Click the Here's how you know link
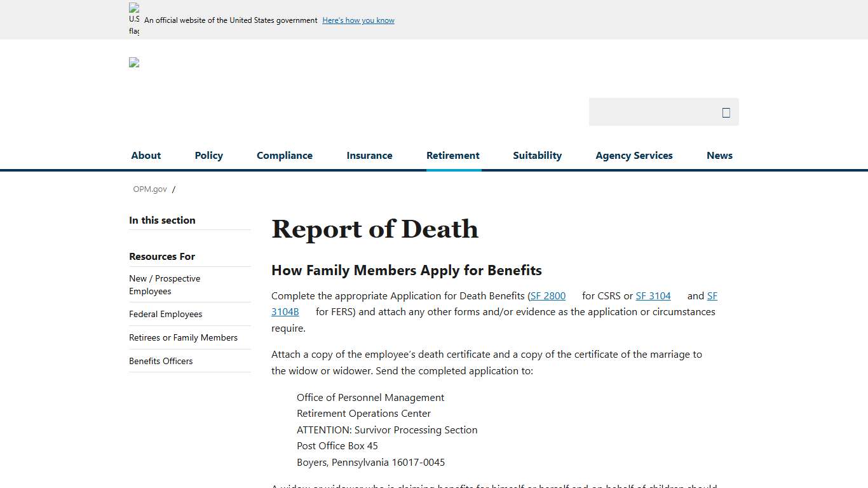This screenshot has height=488, width=868. click(x=358, y=20)
